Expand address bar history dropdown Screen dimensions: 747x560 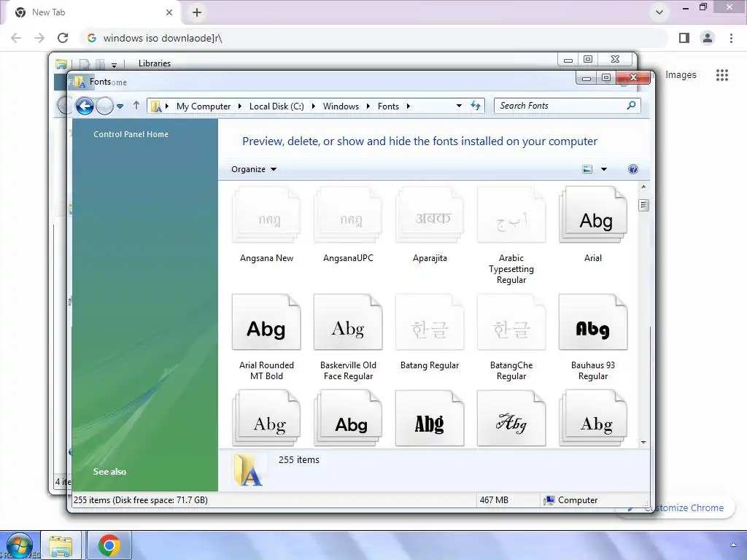(459, 106)
